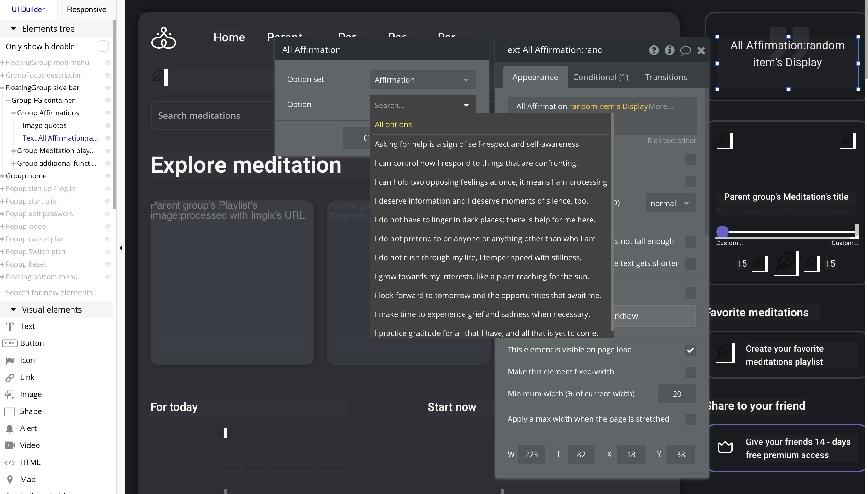Screen dimensions: 868x494
Task: Select the Map element pin icon
Action: (x=10, y=479)
